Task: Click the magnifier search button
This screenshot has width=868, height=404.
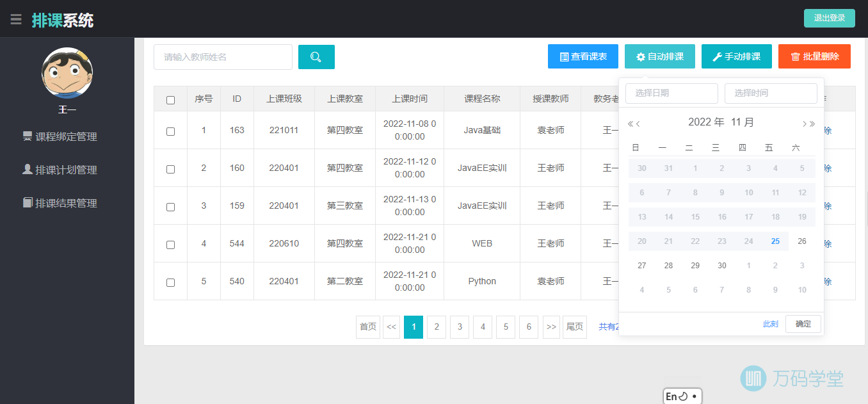Action: click(316, 57)
